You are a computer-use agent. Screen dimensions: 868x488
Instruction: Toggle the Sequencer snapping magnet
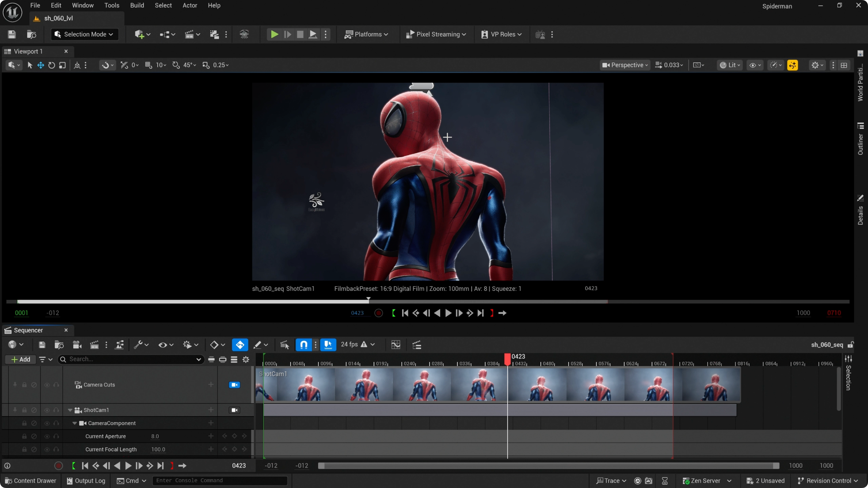point(304,345)
